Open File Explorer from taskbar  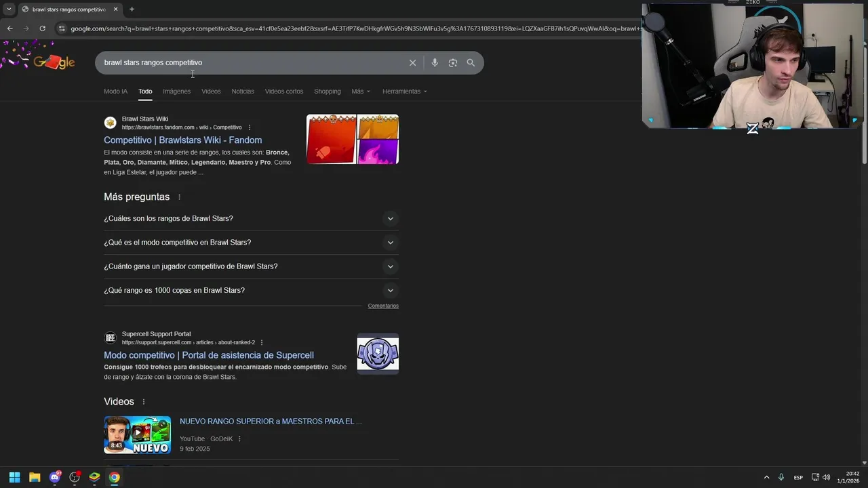click(35, 477)
